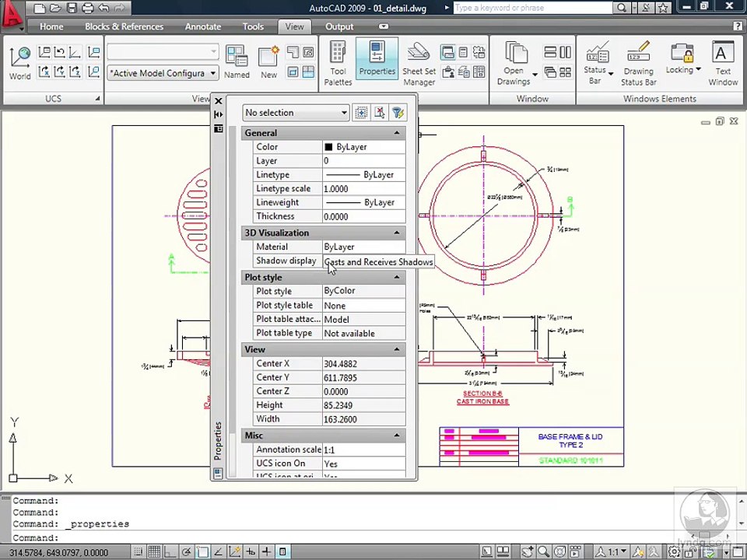747x560 pixels.
Task: Collapse the General section
Action: [x=396, y=133]
